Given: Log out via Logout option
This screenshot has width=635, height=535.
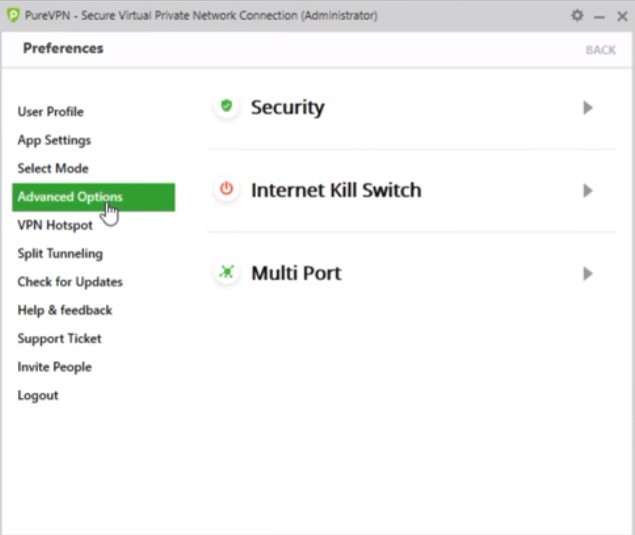Looking at the screenshot, I should (x=38, y=395).
